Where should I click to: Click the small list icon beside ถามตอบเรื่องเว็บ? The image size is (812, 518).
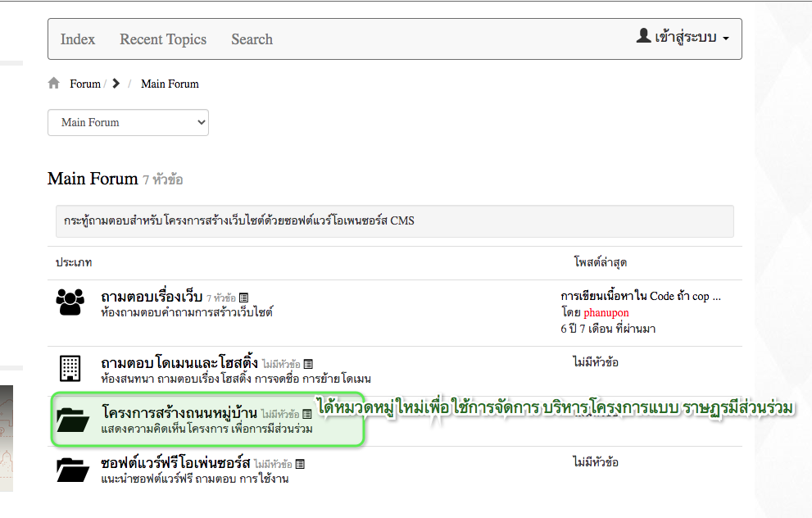coord(243,298)
